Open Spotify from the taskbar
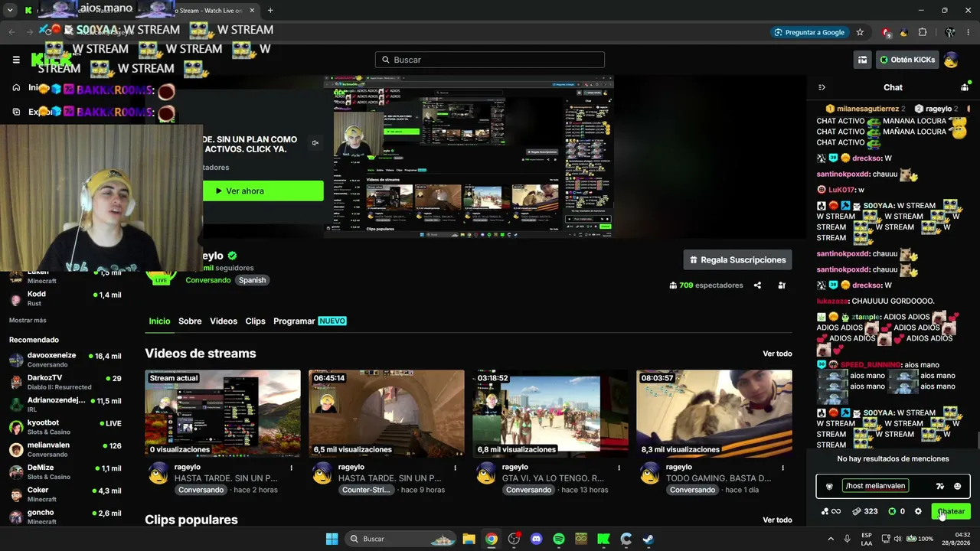This screenshot has width=980, height=551. [559, 539]
